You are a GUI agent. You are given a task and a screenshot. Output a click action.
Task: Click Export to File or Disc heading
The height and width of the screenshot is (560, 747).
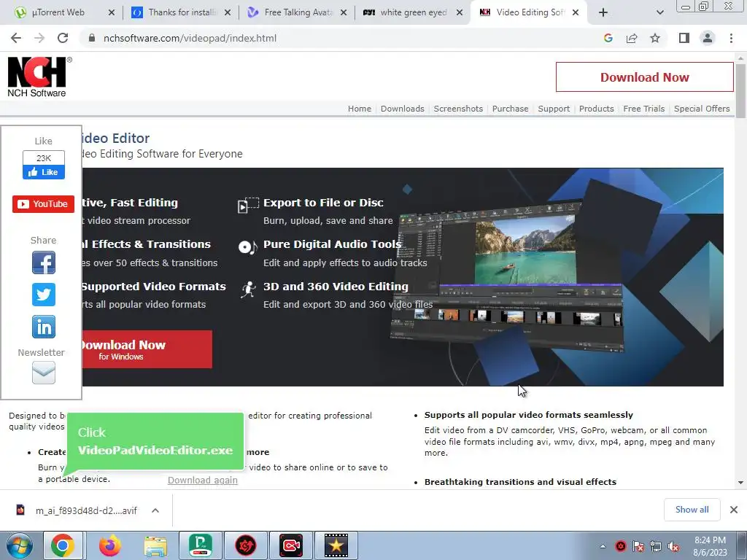tap(323, 203)
